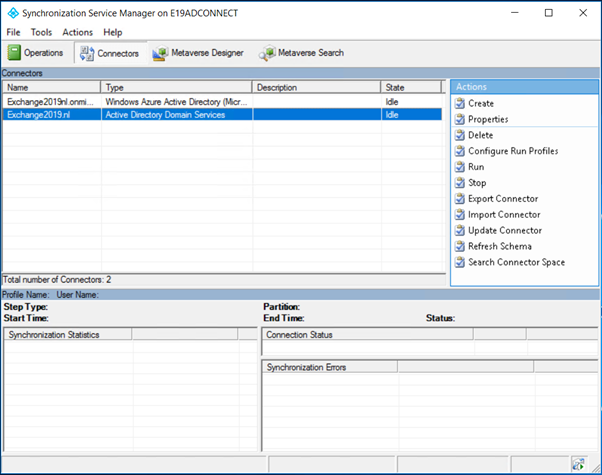Image resolution: width=602 pixels, height=475 pixels.
Task: Open Properties of selected connector
Action: pos(487,119)
